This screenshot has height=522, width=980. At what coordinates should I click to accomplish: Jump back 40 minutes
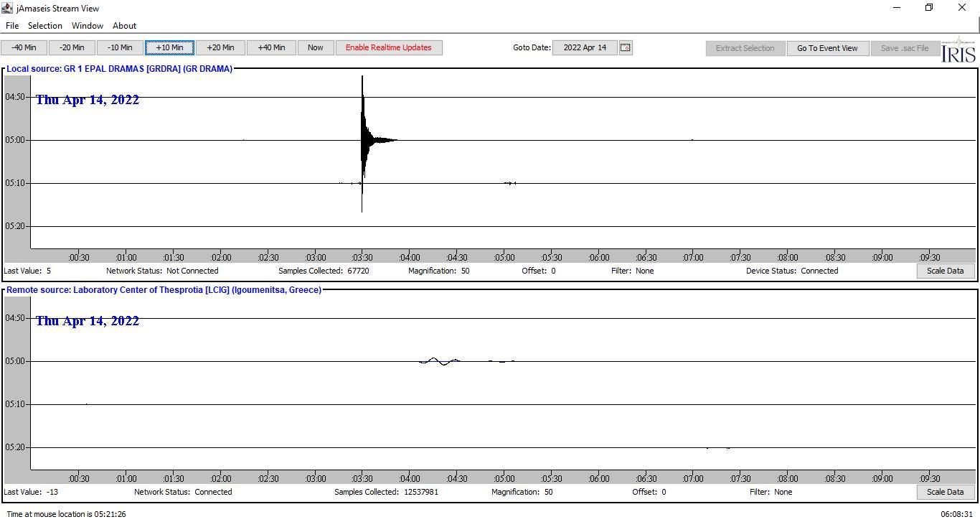click(x=24, y=47)
